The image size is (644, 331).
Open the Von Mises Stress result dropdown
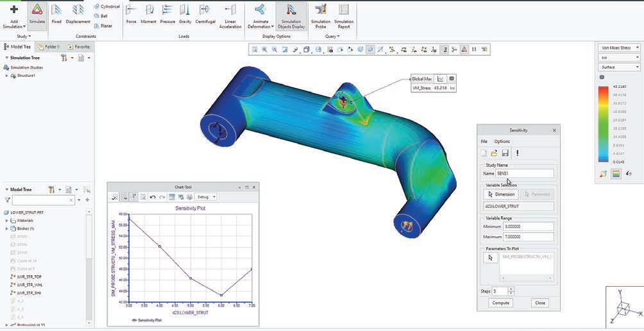pyautogui.click(x=620, y=48)
